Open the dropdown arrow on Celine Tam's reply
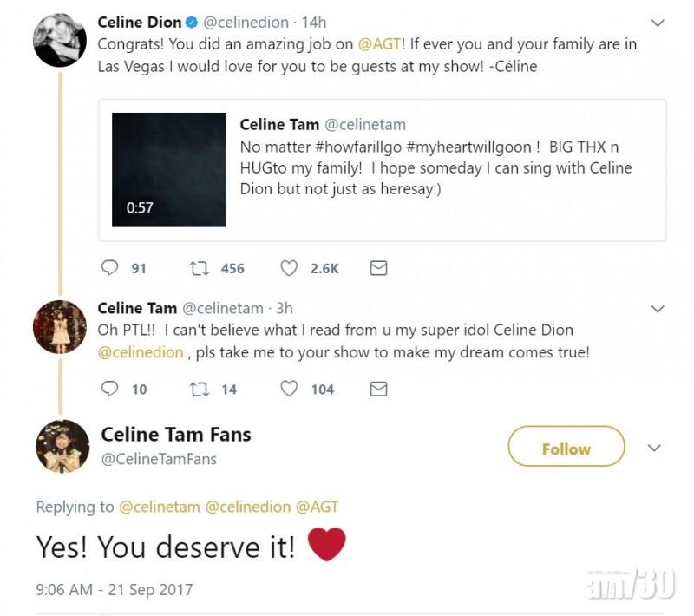Image resolution: width=694 pixels, height=616 pixels. (x=657, y=309)
